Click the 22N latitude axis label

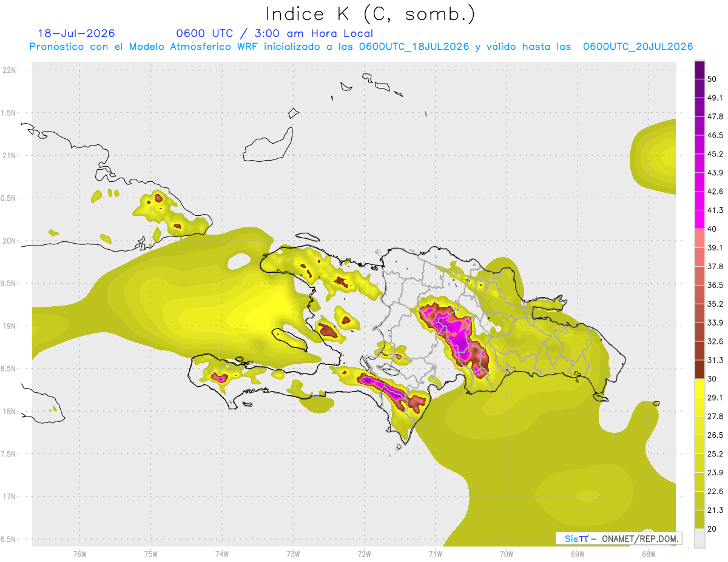coord(10,70)
